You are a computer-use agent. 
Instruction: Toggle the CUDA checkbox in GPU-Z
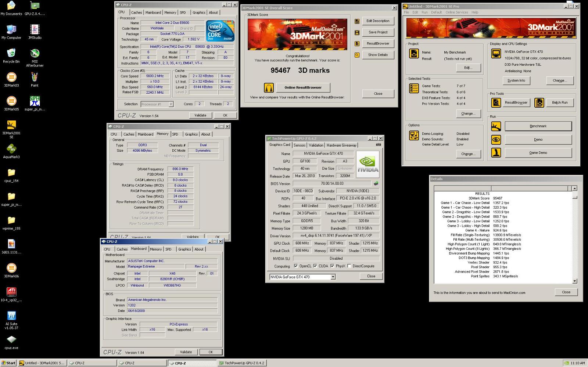point(315,266)
